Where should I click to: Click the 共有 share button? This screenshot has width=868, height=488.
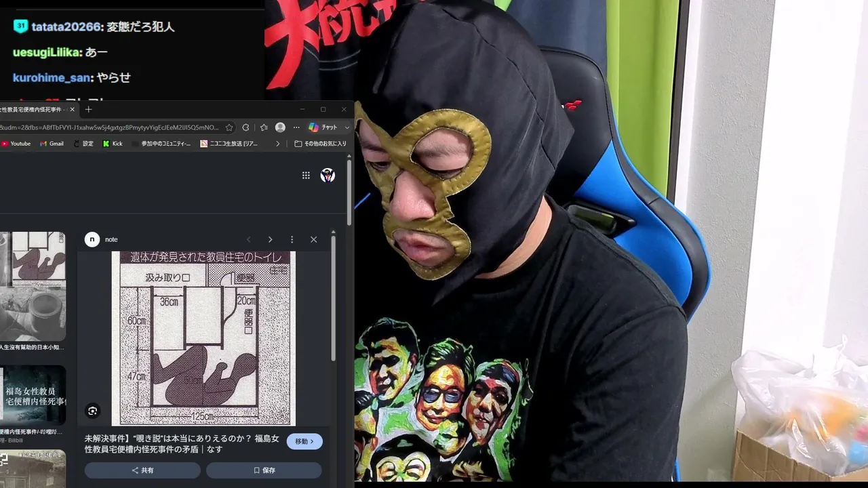[x=142, y=470]
